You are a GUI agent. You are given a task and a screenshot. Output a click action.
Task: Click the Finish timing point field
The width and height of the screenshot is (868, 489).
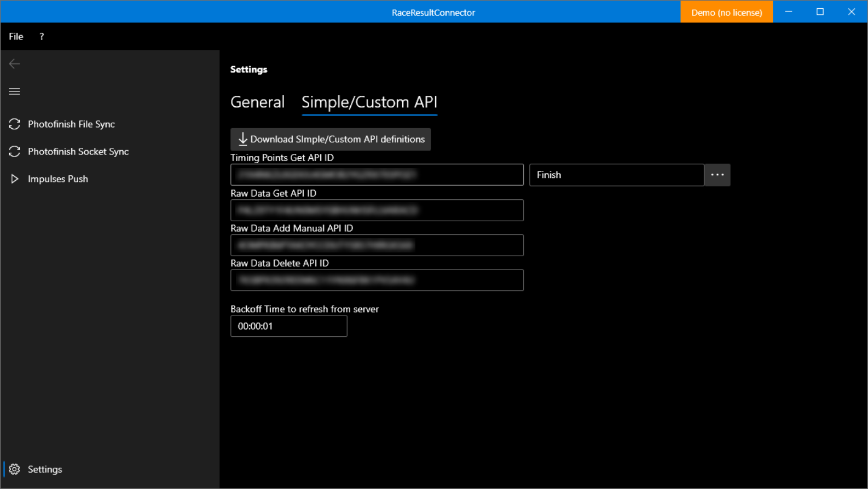(x=617, y=175)
